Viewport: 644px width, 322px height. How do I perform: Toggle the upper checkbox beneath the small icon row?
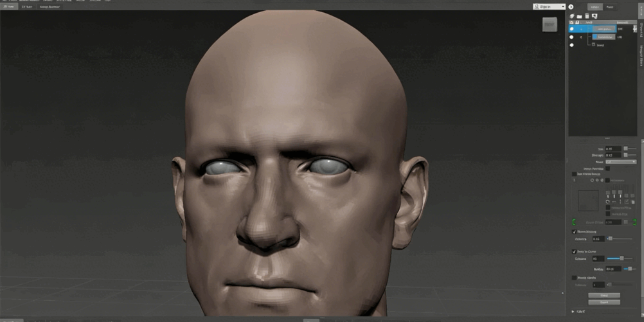point(608,208)
